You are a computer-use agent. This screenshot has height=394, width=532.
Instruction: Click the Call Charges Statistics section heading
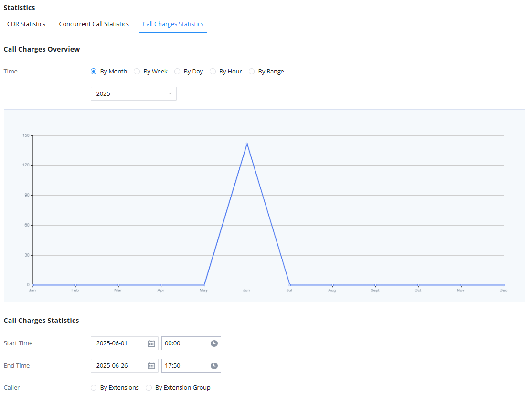pos(42,321)
